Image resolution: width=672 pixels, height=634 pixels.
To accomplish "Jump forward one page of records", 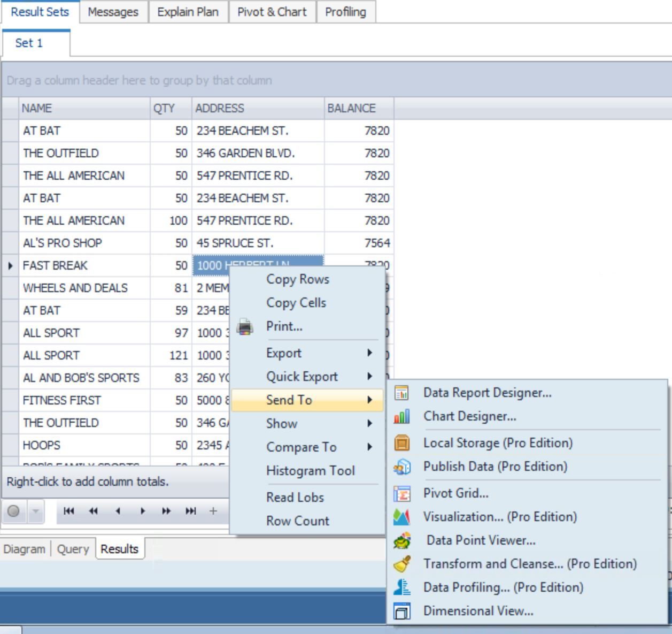I will [166, 511].
